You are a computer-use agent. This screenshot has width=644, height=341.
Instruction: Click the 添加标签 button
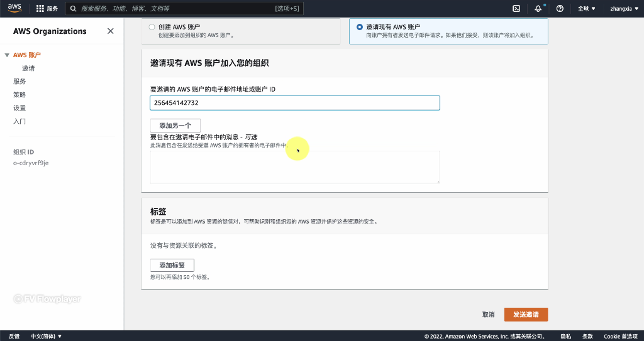coord(172,266)
